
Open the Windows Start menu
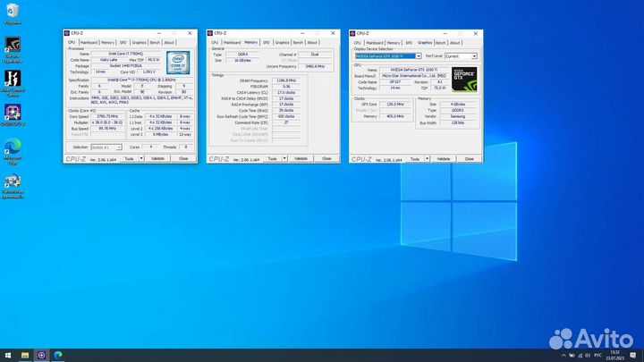[8, 355]
